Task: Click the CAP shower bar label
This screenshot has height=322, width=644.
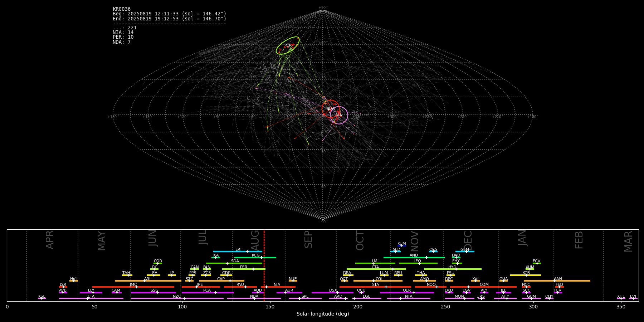Action: tap(221, 279)
